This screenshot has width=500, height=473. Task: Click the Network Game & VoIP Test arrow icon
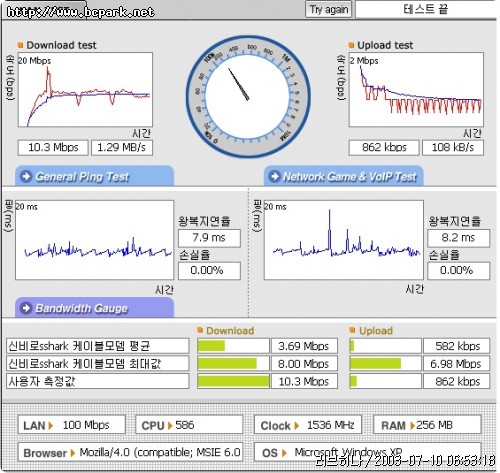click(274, 176)
